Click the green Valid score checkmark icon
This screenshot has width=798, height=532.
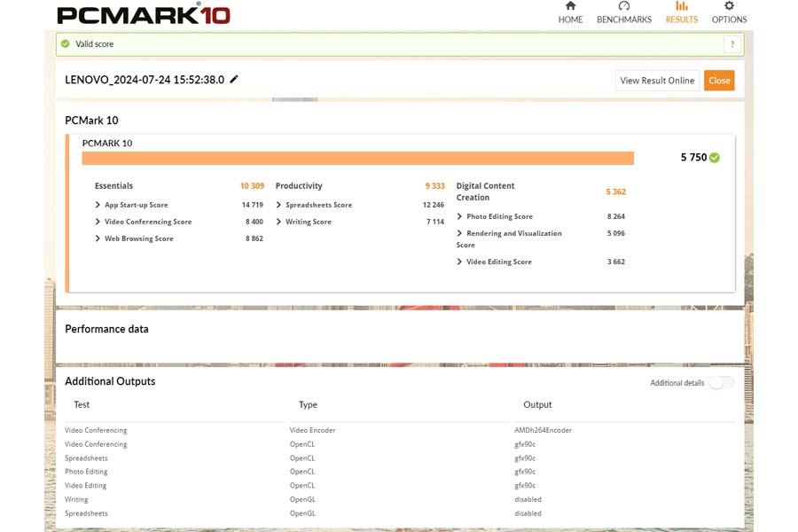pyautogui.click(x=65, y=43)
